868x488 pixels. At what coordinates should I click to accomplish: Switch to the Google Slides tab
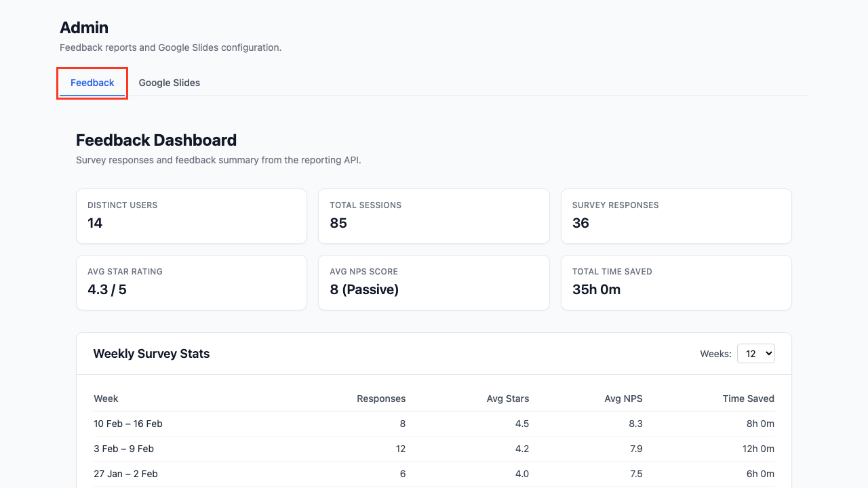[169, 82]
